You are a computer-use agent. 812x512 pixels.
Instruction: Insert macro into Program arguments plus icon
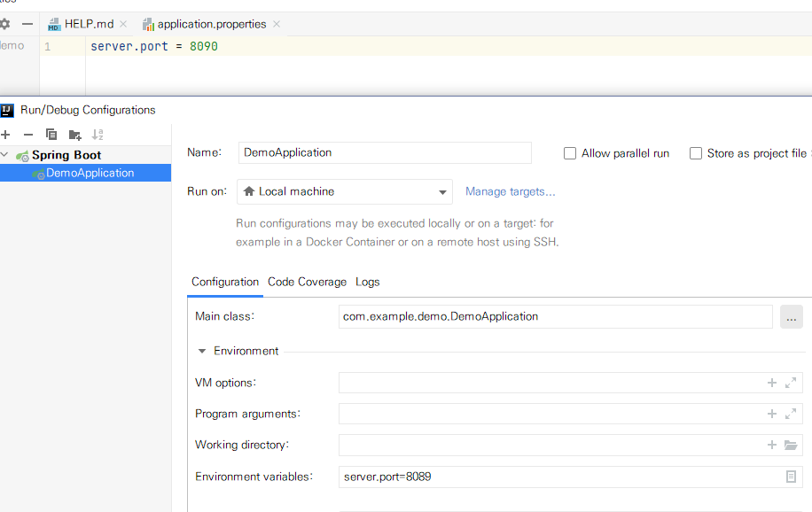[771, 414]
